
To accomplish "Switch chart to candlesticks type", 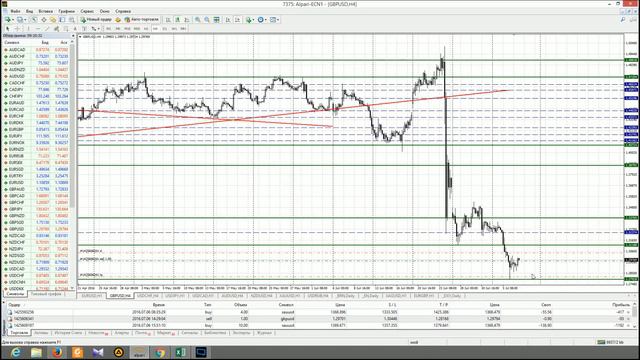I will tap(177, 20).
